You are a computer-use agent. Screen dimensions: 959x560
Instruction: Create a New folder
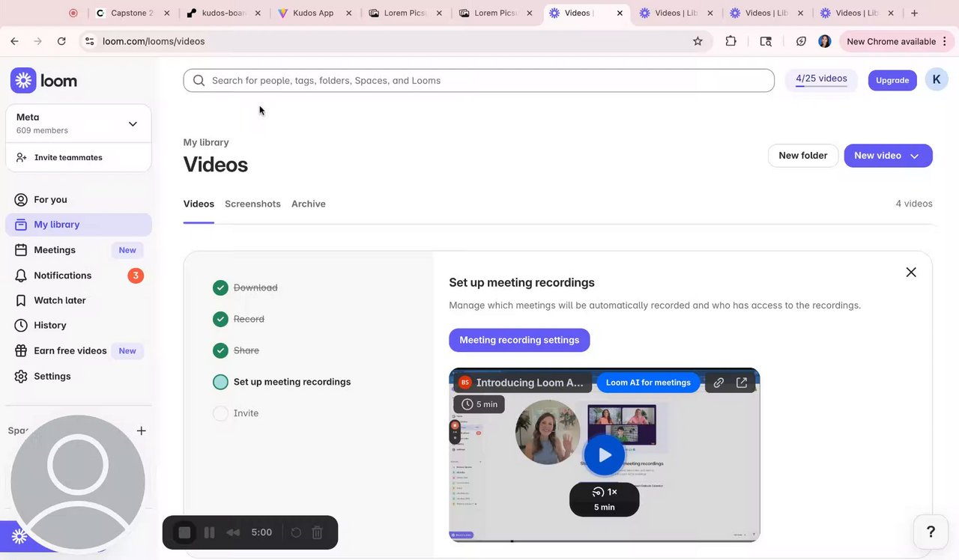803,156
